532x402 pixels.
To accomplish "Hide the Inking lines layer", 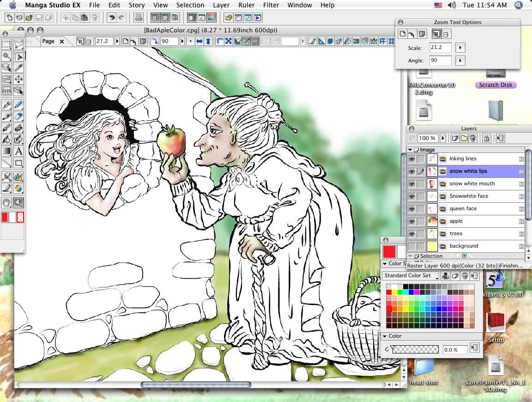I will click(411, 159).
